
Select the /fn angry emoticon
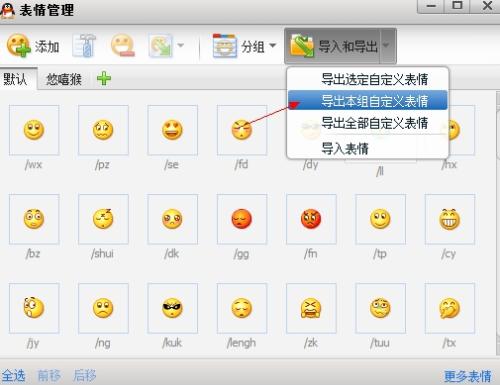click(311, 219)
